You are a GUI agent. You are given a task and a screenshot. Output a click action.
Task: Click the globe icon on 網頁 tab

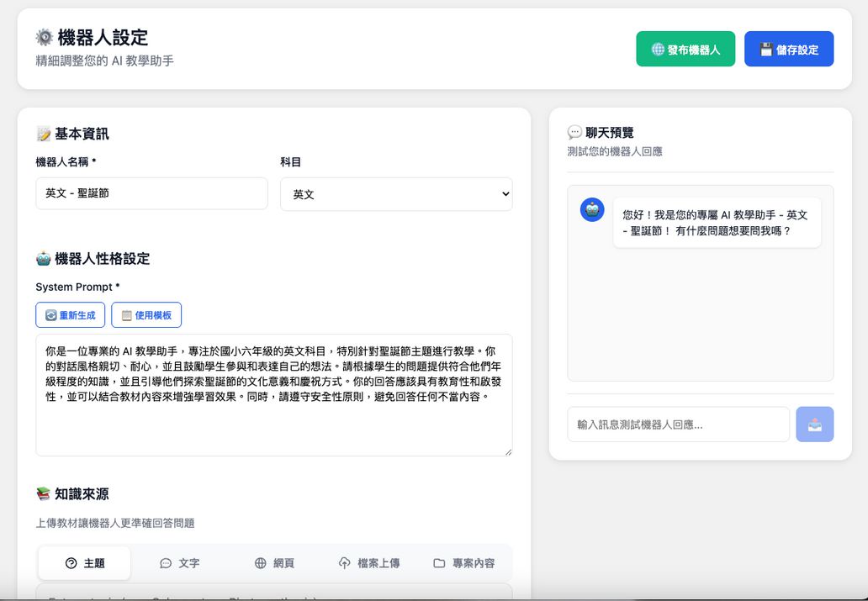(x=261, y=563)
